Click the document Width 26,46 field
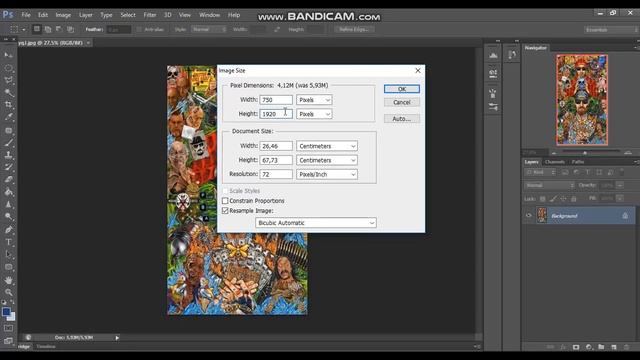Screen dimensions: 640x360 point(276,146)
